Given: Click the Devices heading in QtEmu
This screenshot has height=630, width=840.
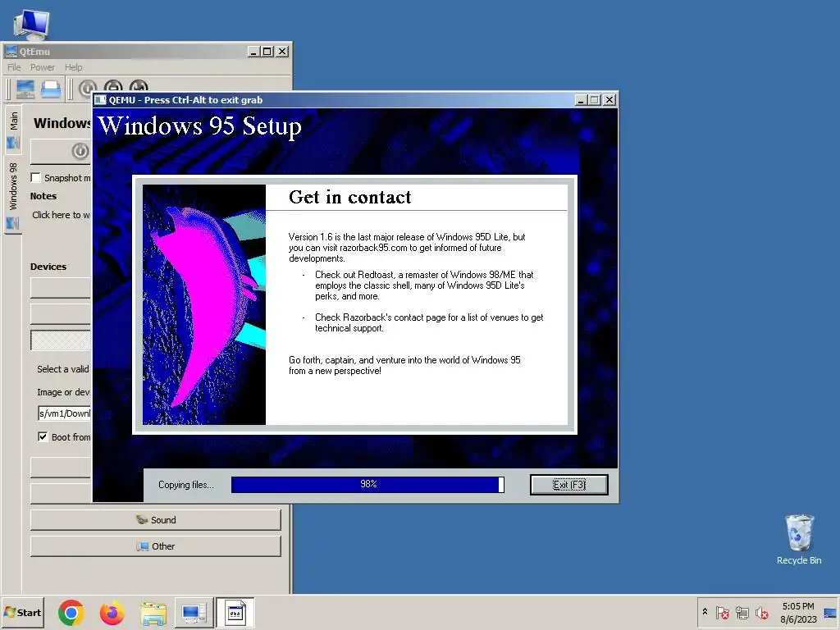Looking at the screenshot, I should [48, 267].
